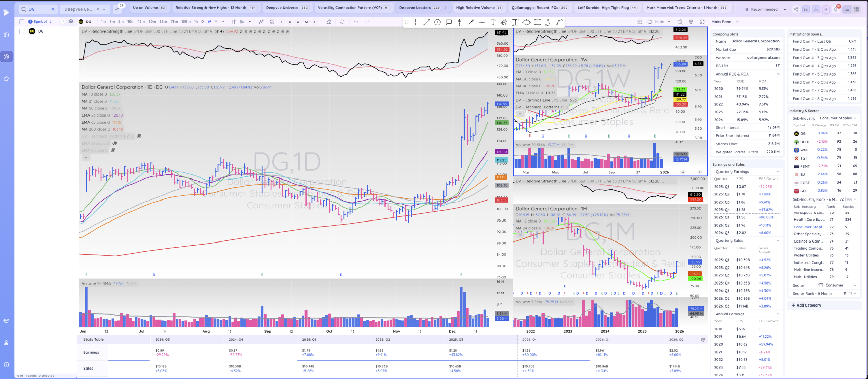Collapse the Quarterly Earnings section
Image resolution: width=868 pixels, height=379 pixels.
[778, 172]
